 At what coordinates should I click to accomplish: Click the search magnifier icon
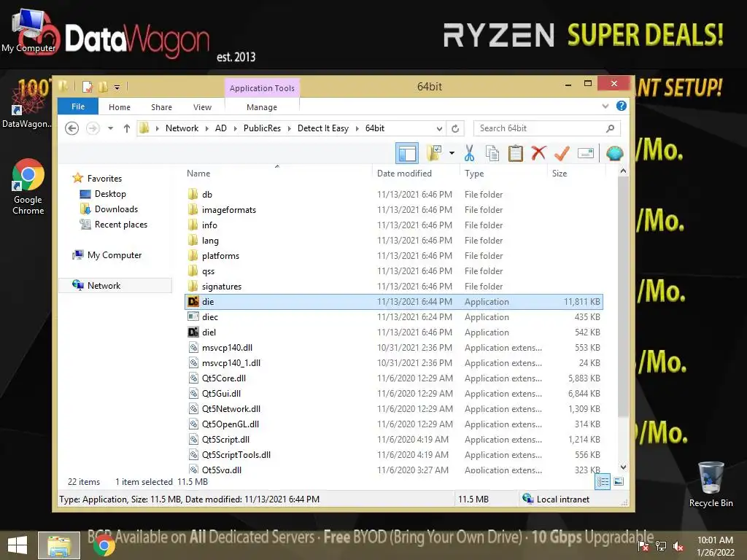[611, 128]
